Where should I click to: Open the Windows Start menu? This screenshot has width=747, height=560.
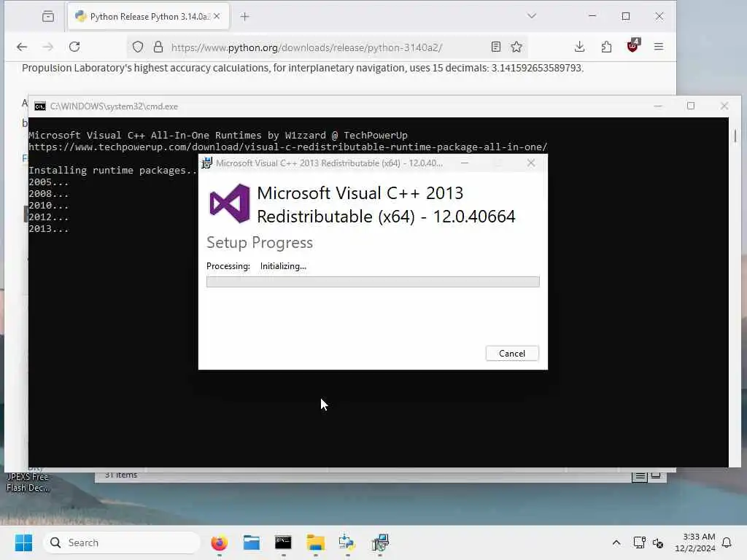[23, 542]
